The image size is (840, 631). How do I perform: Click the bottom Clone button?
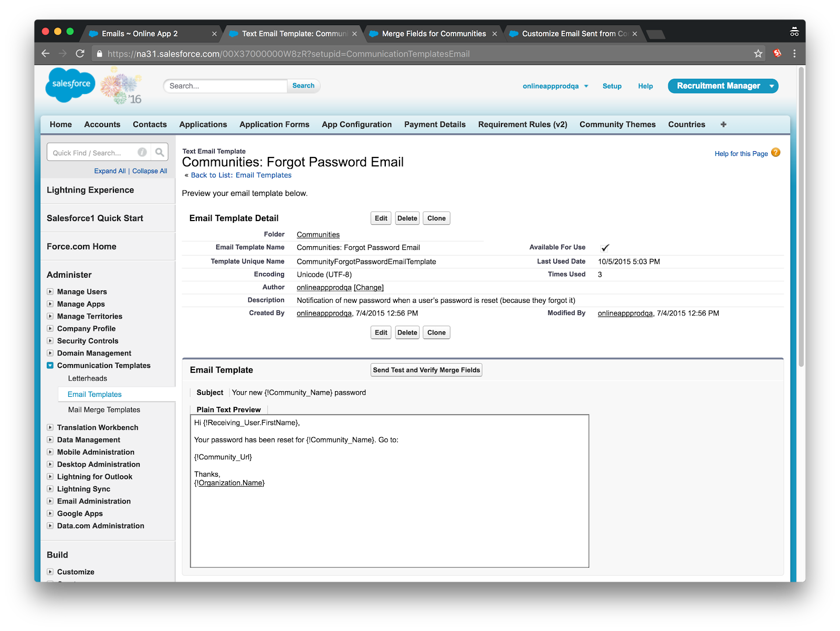tap(436, 332)
